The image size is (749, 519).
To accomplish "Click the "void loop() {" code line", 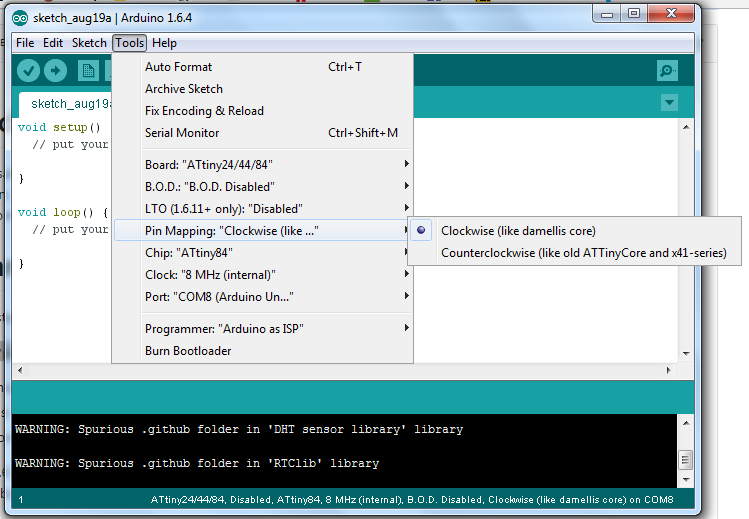I will [x=63, y=212].
